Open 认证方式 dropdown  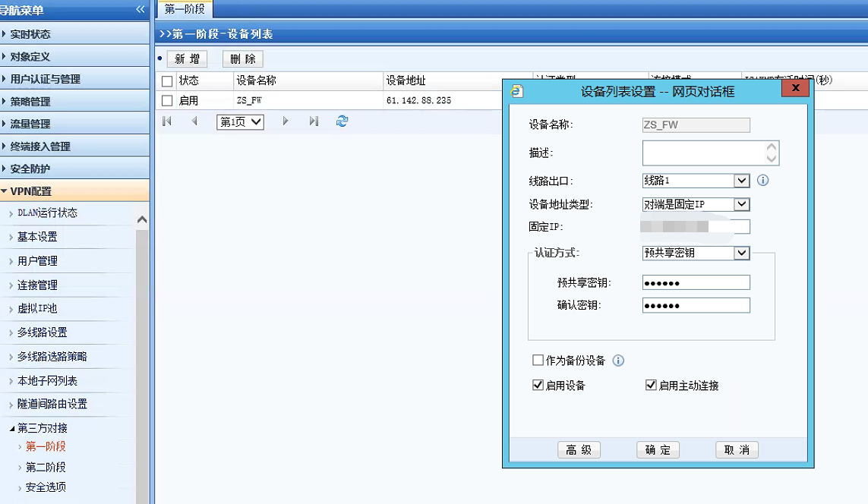tap(742, 253)
